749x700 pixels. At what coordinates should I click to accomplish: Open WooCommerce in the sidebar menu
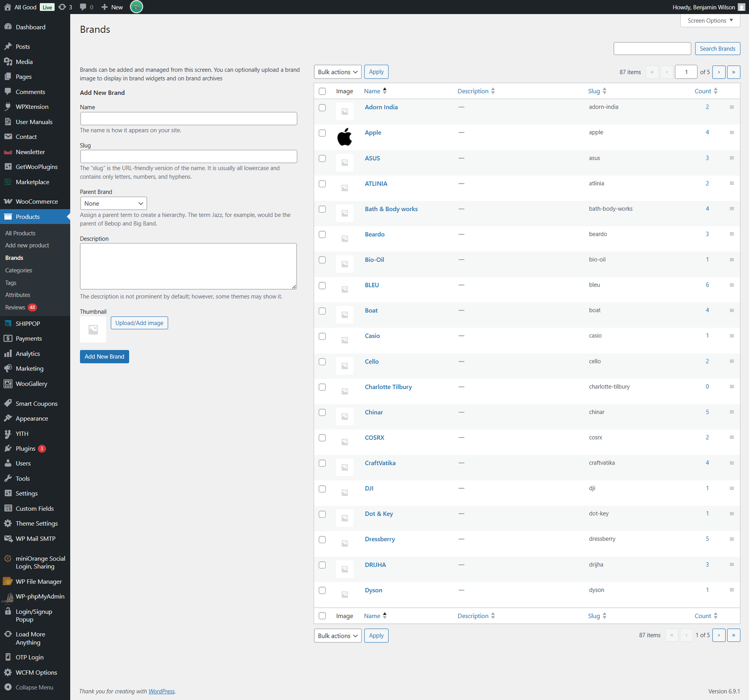coord(37,201)
